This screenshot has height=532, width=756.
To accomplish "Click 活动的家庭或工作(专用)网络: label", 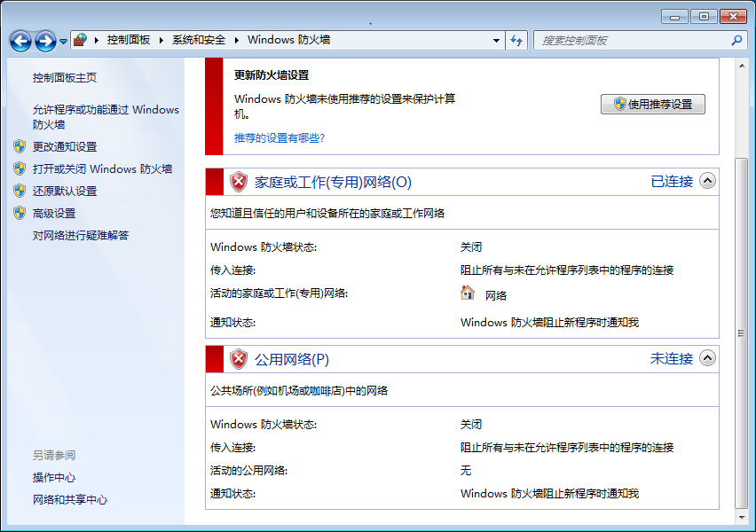I will point(280,293).
